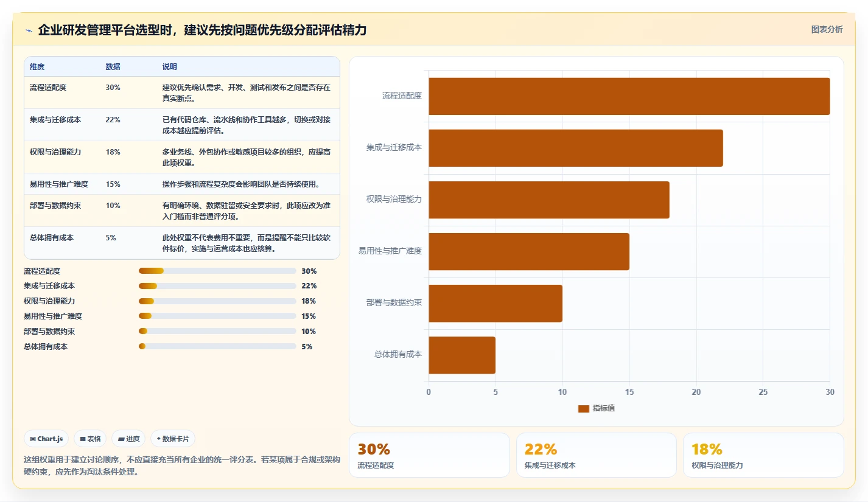Viewport: 868px width, 502px height.
Task: Click the 易用性与推广难度 chart bar
Action: coord(529,251)
